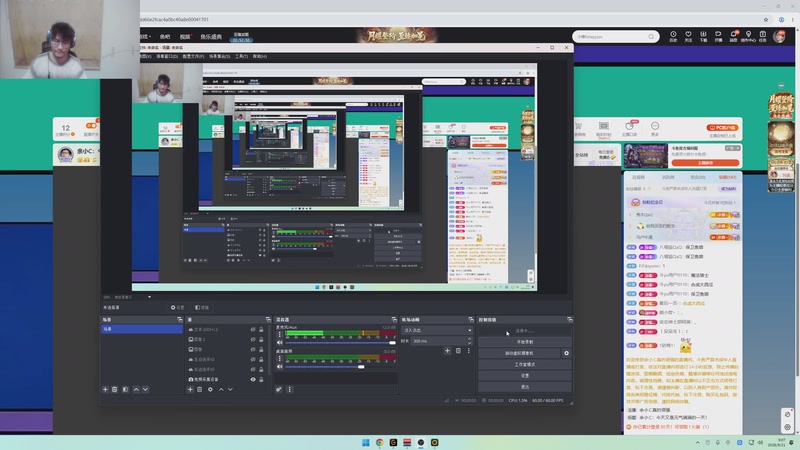Open the scene transition type dropdown
The width and height of the screenshot is (800, 450).
pyautogui.click(x=437, y=331)
